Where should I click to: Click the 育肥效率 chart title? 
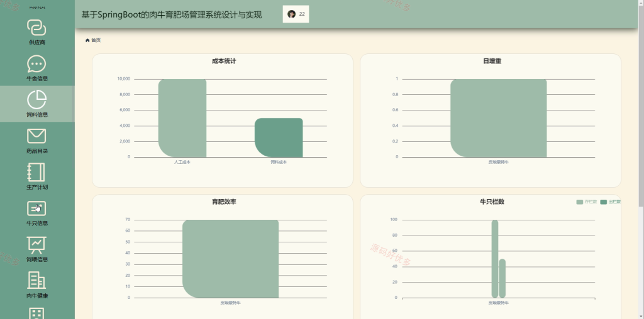[x=224, y=202]
